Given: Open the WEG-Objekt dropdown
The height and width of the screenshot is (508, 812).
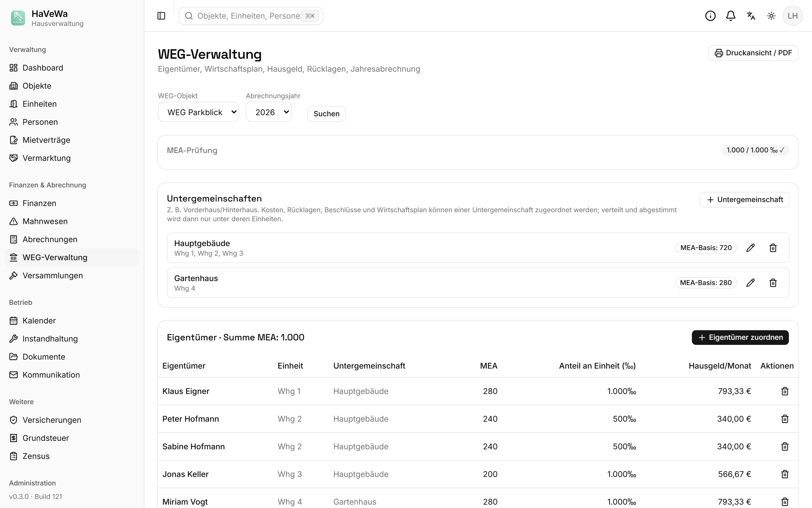Looking at the screenshot, I should click(198, 112).
